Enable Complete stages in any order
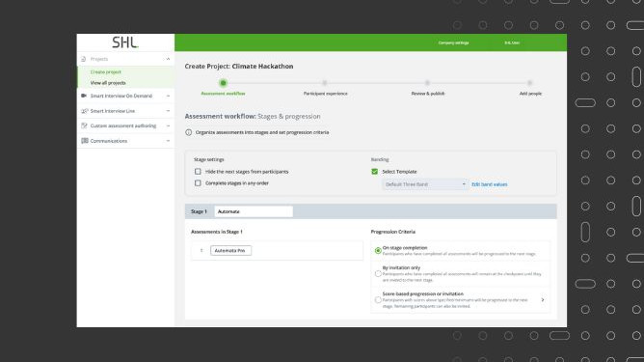 pyautogui.click(x=198, y=183)
